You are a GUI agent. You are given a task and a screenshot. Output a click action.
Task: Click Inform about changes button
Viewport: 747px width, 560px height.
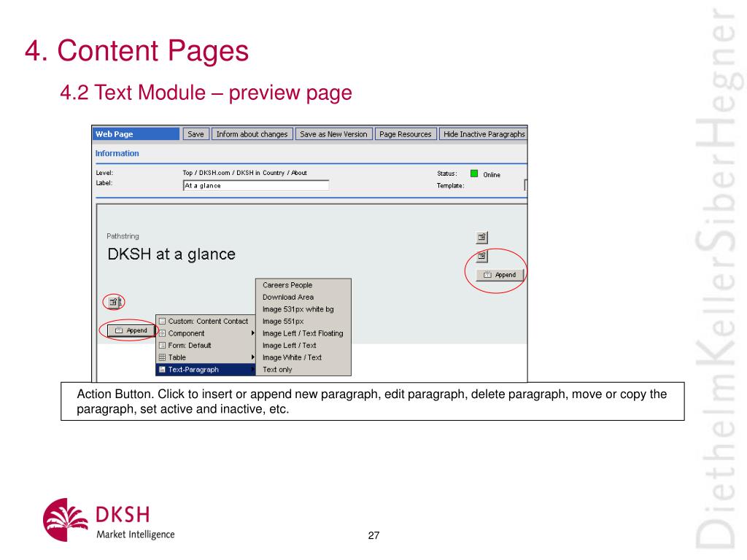click(252, 134)
